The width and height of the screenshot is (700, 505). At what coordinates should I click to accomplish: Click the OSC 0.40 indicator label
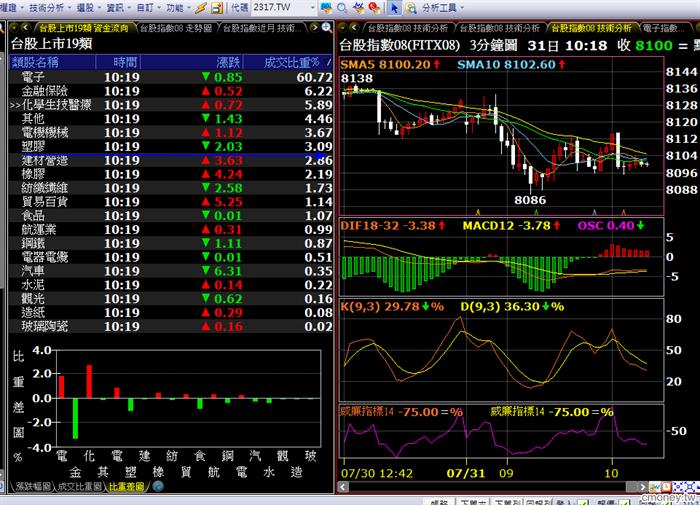tap(611, 226)
